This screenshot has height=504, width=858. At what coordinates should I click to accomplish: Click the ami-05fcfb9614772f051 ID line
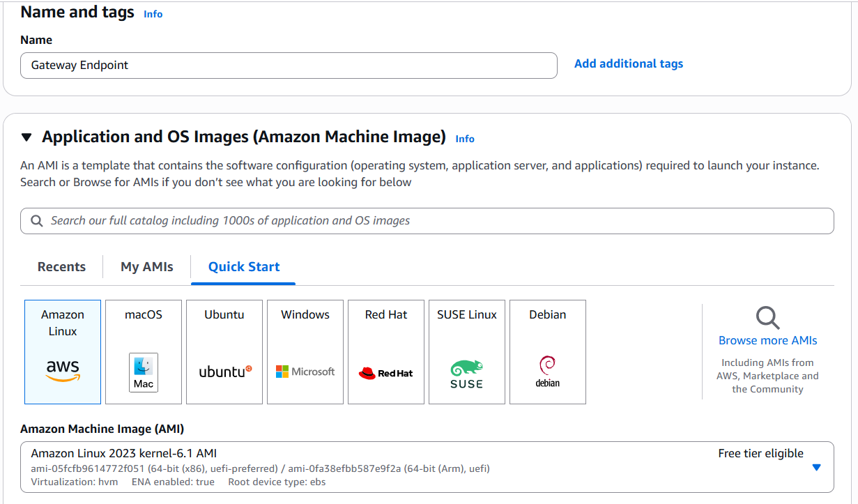point(261,469)
